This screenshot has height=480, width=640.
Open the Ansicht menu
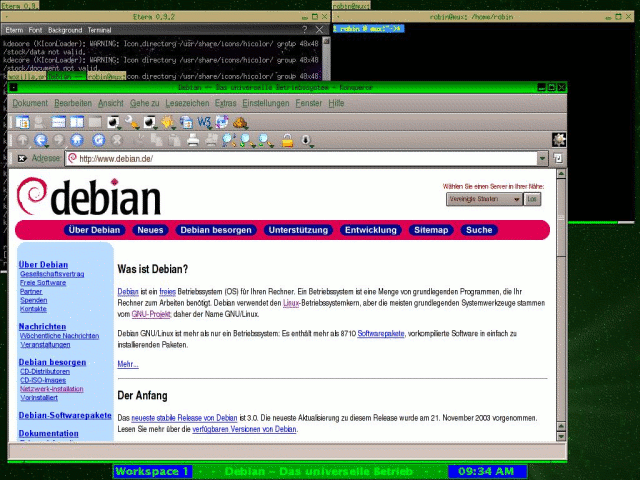tap(111, 103)
